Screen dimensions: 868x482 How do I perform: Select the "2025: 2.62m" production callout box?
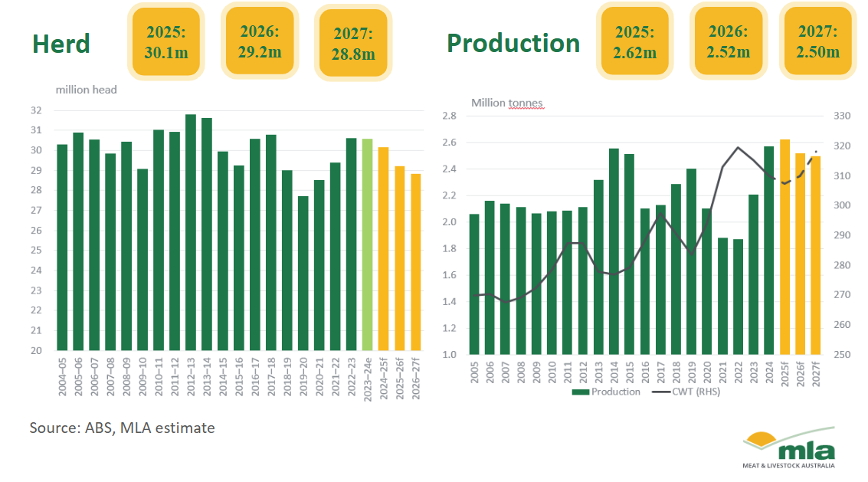coord(634,41)
